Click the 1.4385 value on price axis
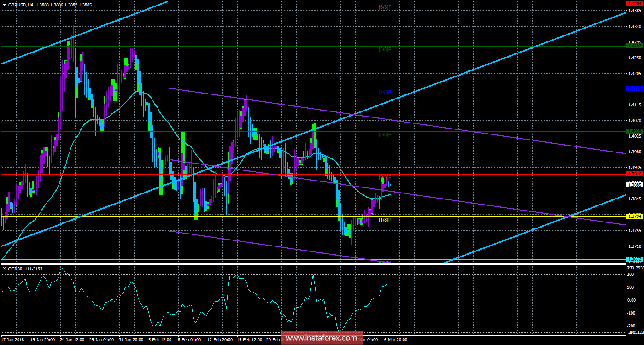Viewport: 644px width, 345px height. (634, 11)
